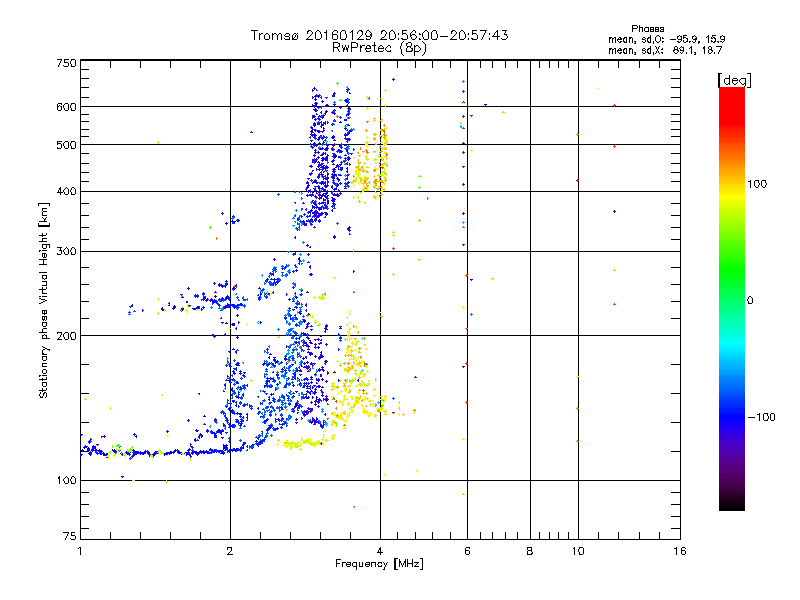Screen dimensions: 800x600
Task: Click the x-axis tick label '10'
Action: 578,551
